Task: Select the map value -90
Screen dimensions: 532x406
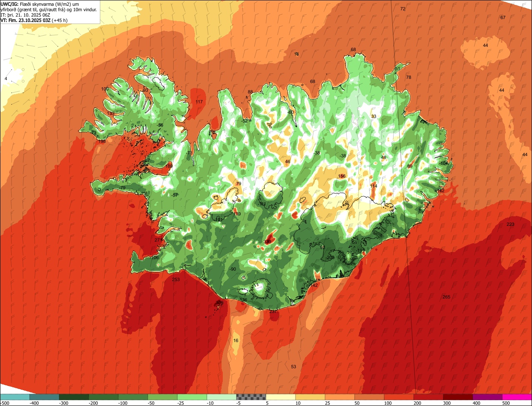Action: [x=233, y=269]
